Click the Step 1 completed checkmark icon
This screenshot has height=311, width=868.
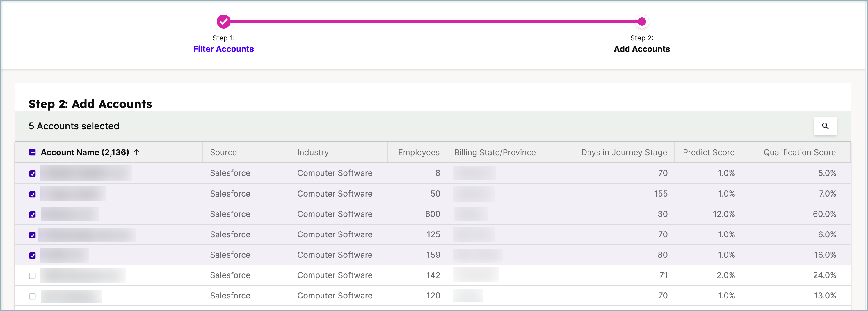(223, 21)
